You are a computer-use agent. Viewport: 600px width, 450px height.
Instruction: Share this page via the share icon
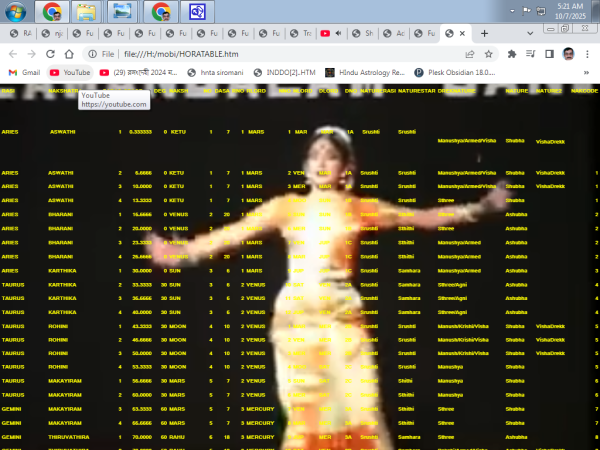point(470,53)
